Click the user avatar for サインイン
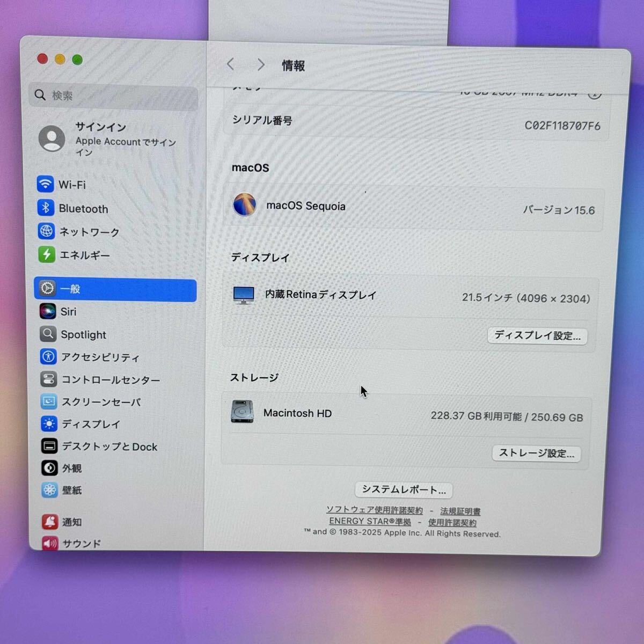Image resolution: width=644 pixels, height=644 pixels. 52,138
